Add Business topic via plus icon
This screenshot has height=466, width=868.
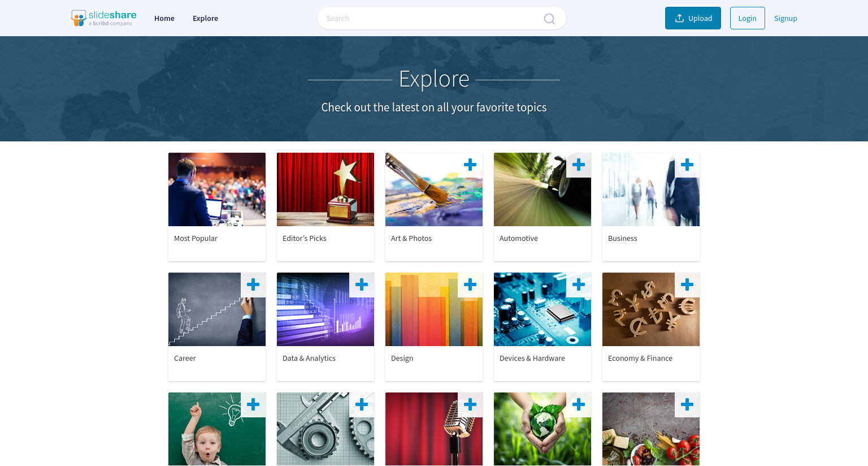687,165
